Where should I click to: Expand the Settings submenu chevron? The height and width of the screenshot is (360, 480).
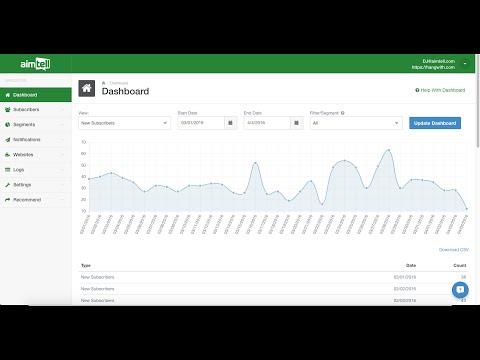click(x=62, y=185)
